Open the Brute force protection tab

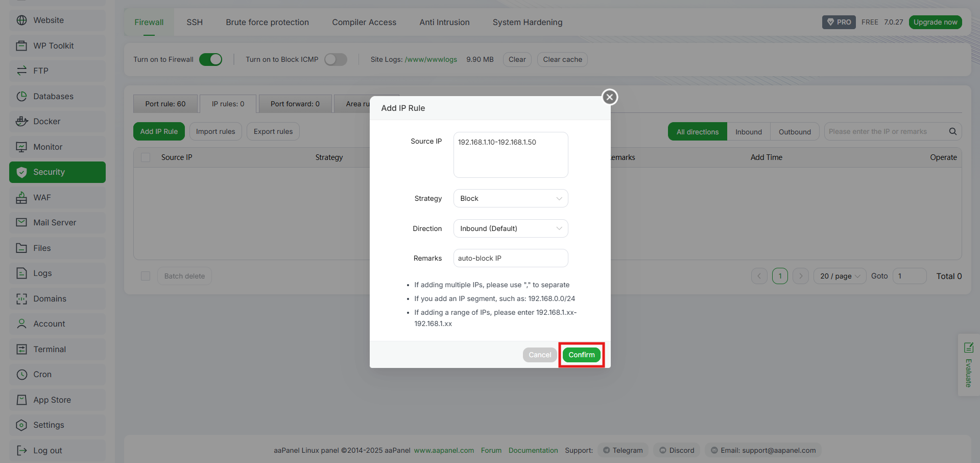pos(268,22)
